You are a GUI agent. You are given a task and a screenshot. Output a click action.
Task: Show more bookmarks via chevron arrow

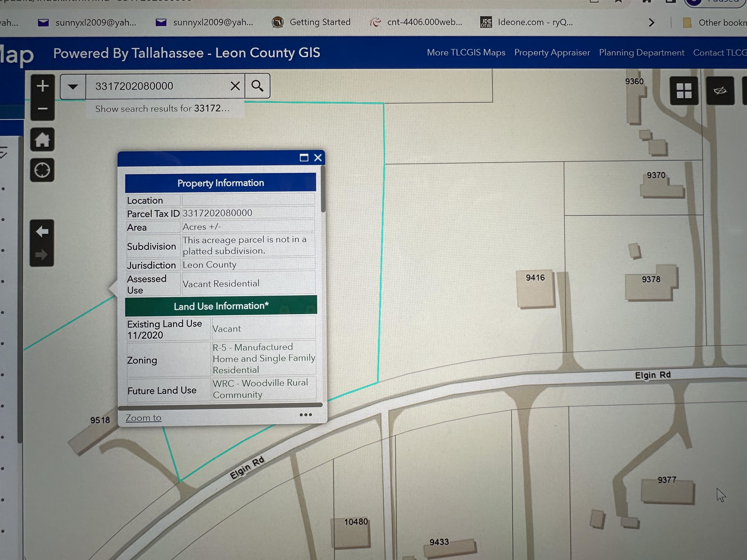(x=652, y=23)
